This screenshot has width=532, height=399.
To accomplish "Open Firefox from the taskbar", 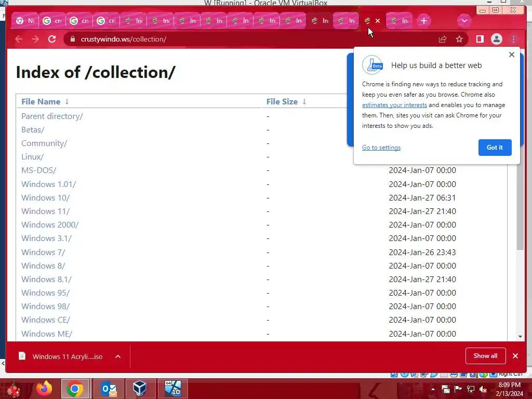I will [x=44, y=389].
